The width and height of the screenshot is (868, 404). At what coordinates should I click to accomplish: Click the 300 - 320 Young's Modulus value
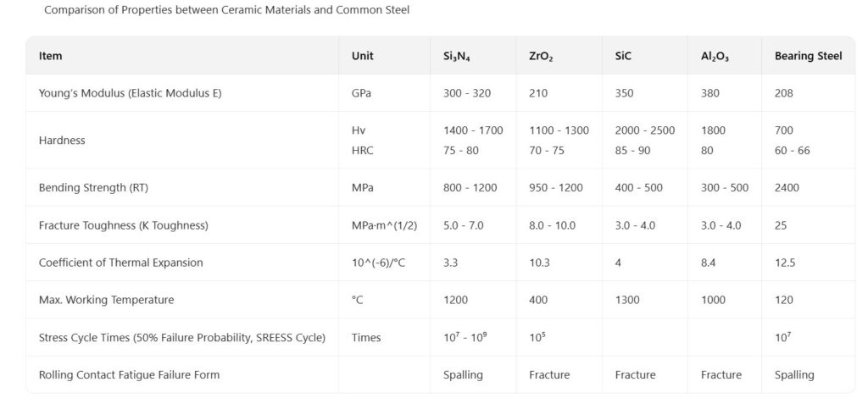(x=466, y=93)
